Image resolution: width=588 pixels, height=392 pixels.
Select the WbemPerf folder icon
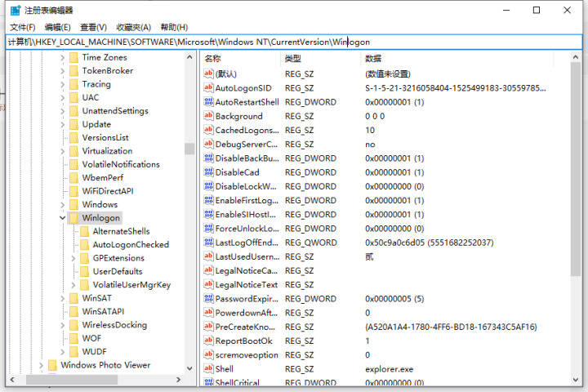pyautogui.click(x=74, y=178)
